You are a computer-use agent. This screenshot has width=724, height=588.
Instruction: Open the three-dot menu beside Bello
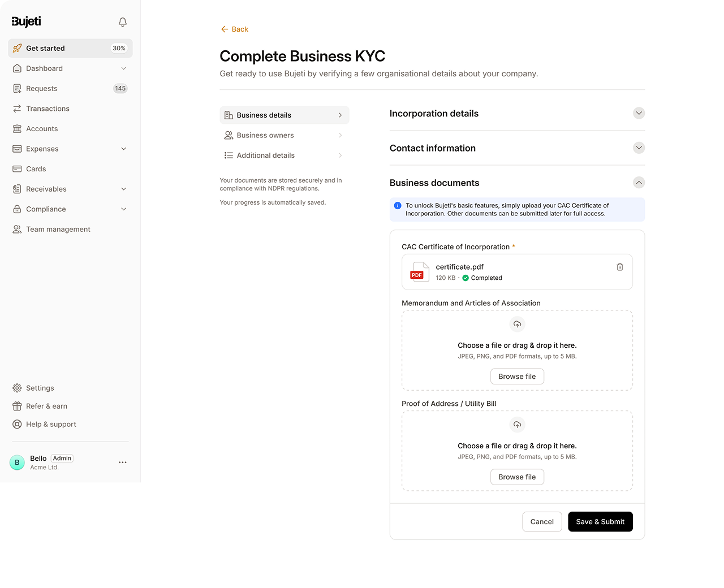(x=123, y=462)
